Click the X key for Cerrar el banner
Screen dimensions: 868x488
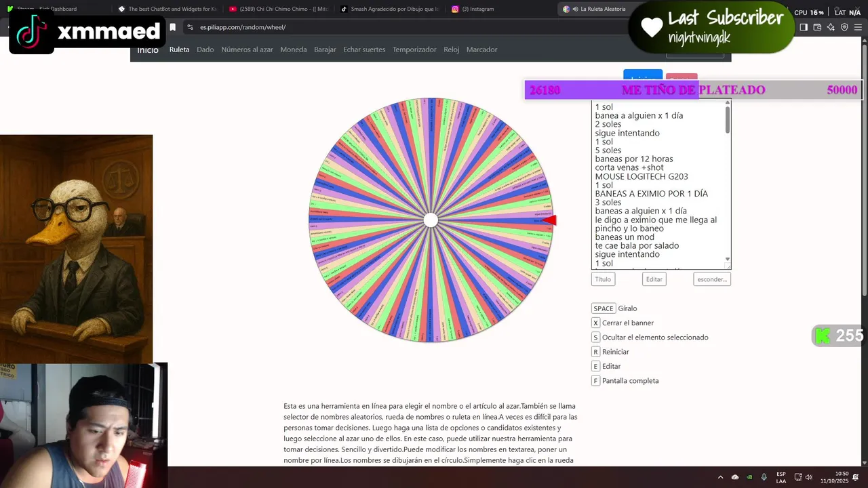click(595, 323)
